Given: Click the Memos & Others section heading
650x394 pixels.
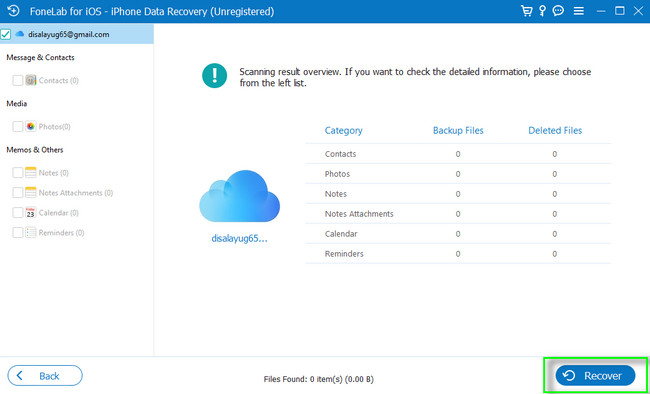Looking at the screenshot, I should click(35, 150).
